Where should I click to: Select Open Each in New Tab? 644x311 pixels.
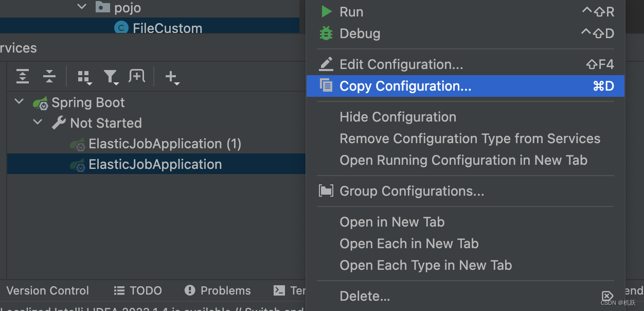point(409,244)
